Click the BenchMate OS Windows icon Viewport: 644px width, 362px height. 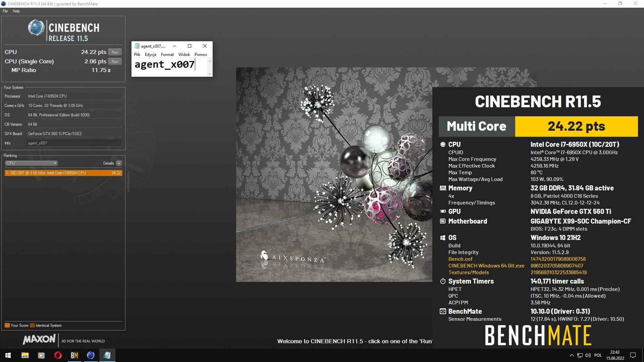(443, 238)
